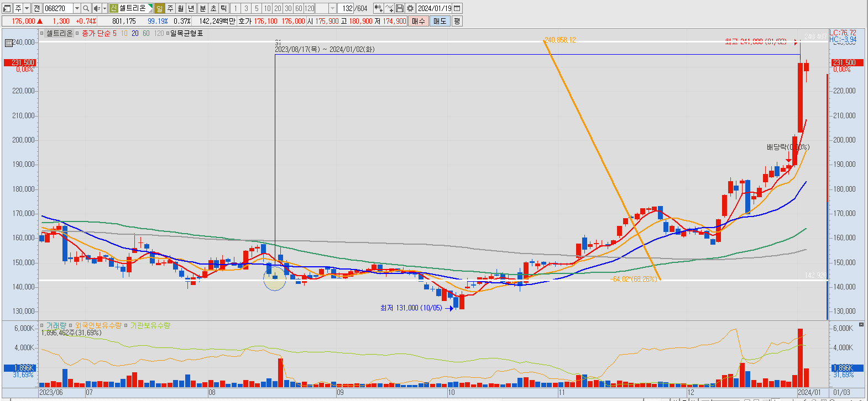The width and height of the screenshot is (868, 401).
Task: Select weekly 주 chart period
Action: click(170, 8)
